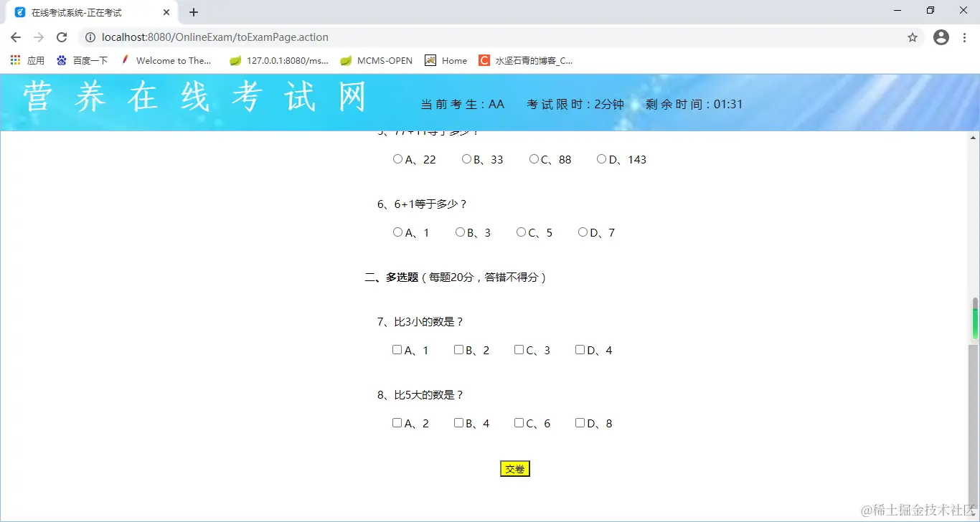The height and width of the screenshot is (522, 980).
Task: Open a new browser tab
Action: tap(193, 11)
